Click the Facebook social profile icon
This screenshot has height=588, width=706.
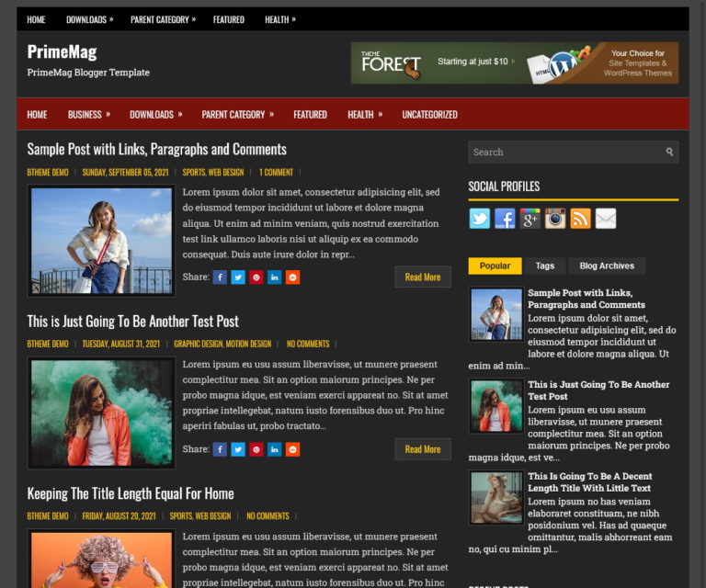pyautogui.click(x=505, y=219)
